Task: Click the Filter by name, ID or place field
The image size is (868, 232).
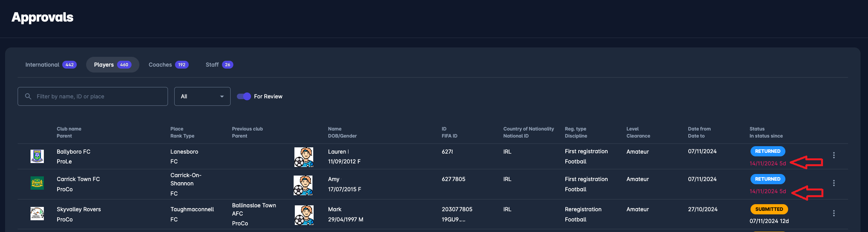Action: 98,96
